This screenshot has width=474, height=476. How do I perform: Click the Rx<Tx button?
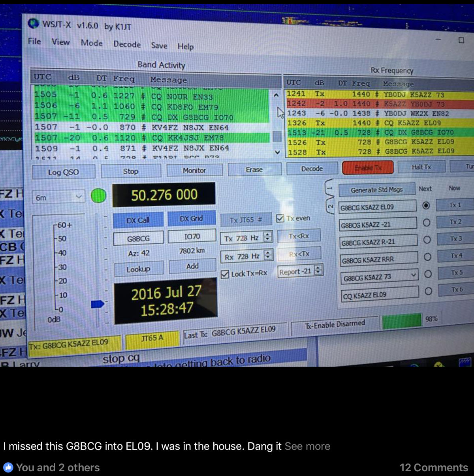pos(299,254)
